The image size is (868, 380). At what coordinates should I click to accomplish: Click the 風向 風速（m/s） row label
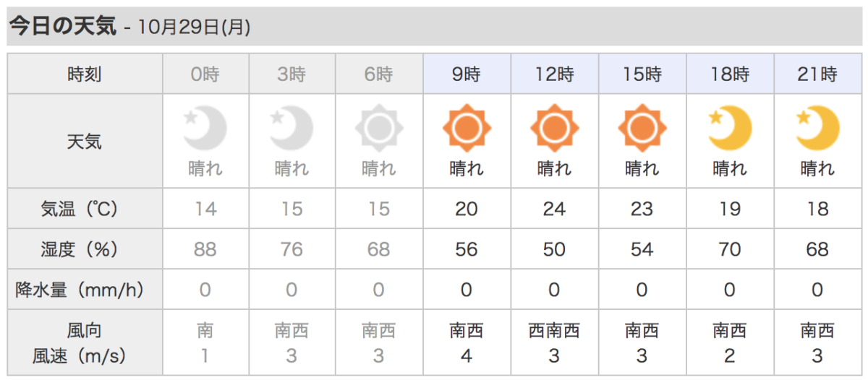(x=85, y=343)
